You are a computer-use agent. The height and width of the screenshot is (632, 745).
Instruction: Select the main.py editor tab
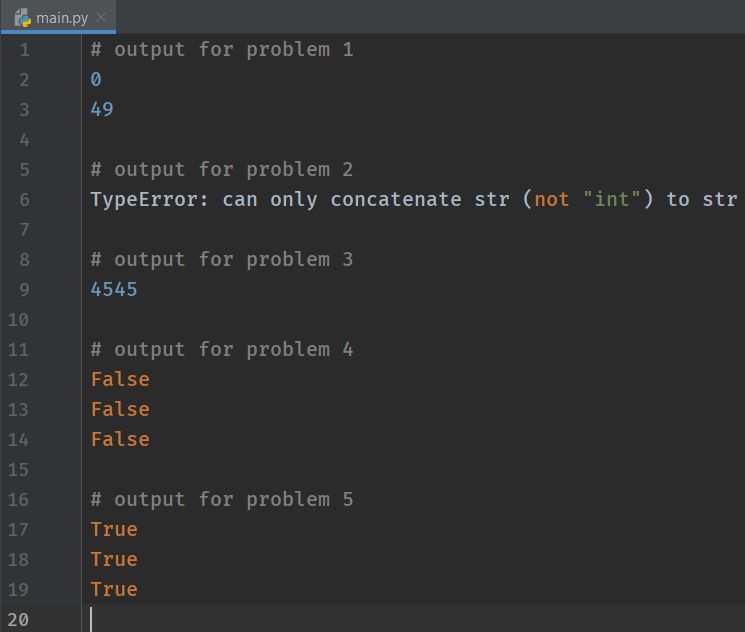tap(64, 17)
